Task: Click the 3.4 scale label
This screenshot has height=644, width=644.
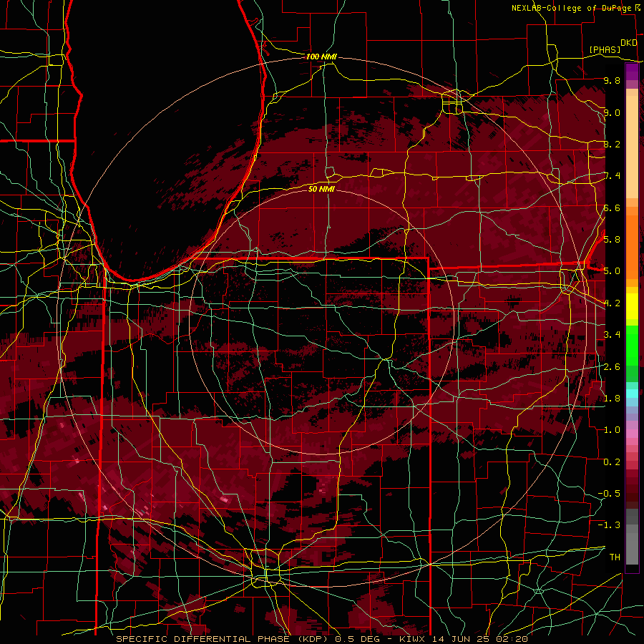Action: click(612, 334)
